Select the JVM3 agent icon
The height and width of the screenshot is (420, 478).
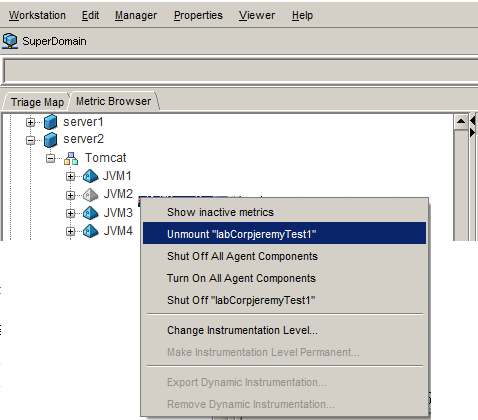click(90, 213)
